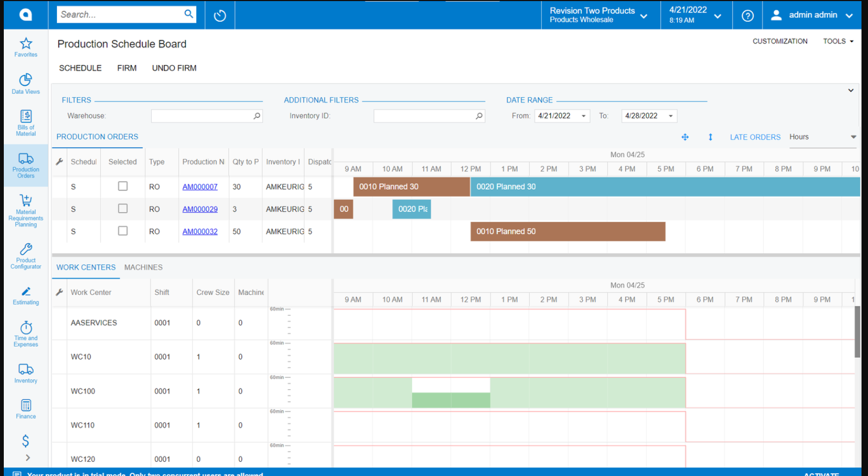
Task: Expand the sidebar with bottom chevron
Action: pos(27,458)
